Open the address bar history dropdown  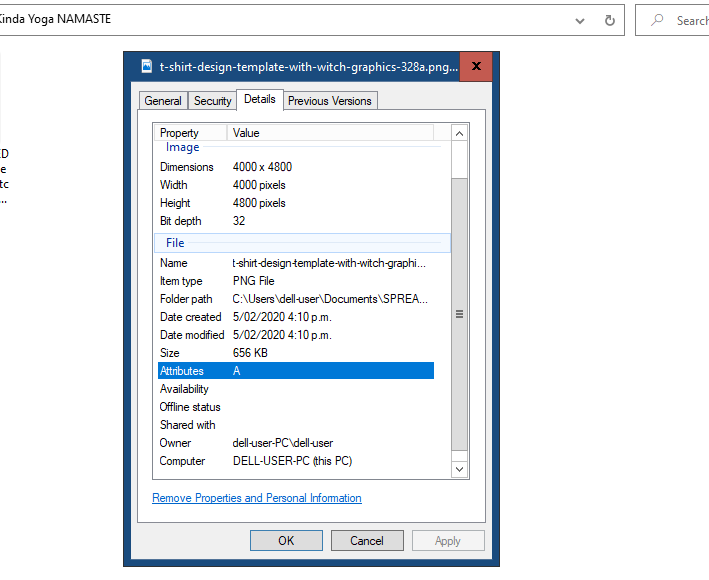click(x=580, y=20)
